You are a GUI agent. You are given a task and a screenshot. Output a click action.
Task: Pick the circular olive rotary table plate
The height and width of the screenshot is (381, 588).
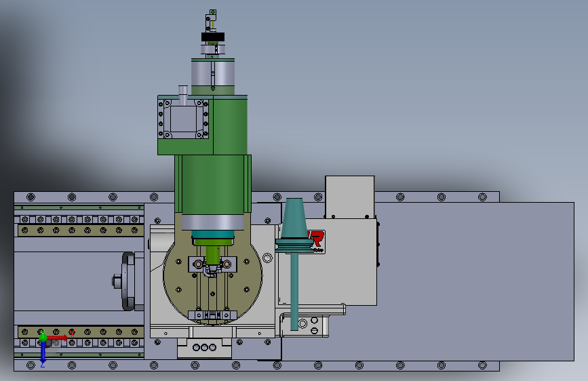(x=213, y=277)
